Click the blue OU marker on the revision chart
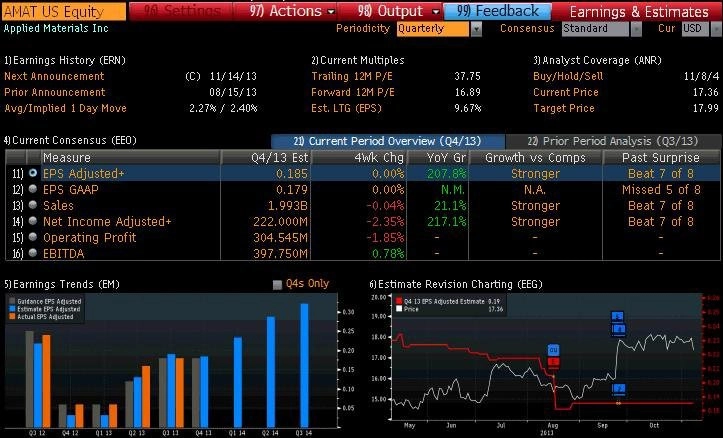723x438 pixels. pyautogui.click(x=553, y=350)
